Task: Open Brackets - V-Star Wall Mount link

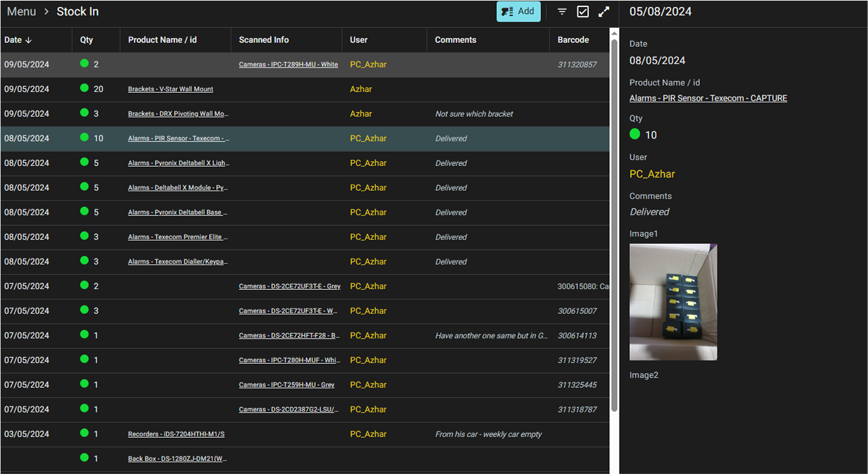Action: (x=171, y=89)
